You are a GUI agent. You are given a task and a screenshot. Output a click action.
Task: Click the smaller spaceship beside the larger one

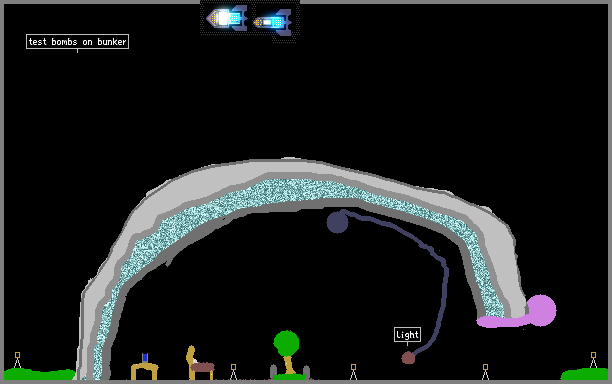(272, 23)
